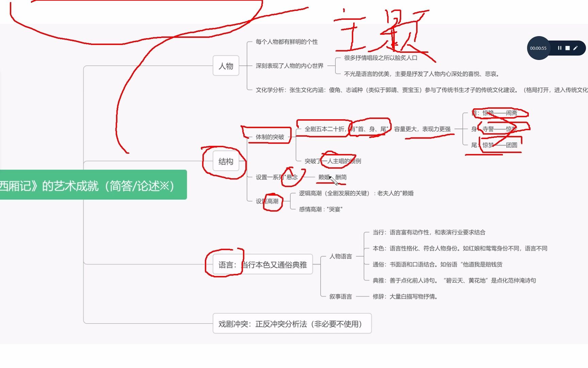Image resolution: width=588 pixels, height=368 pixels.
Task: Click the 赖婚、酬简 node
Action: (332, 177)
